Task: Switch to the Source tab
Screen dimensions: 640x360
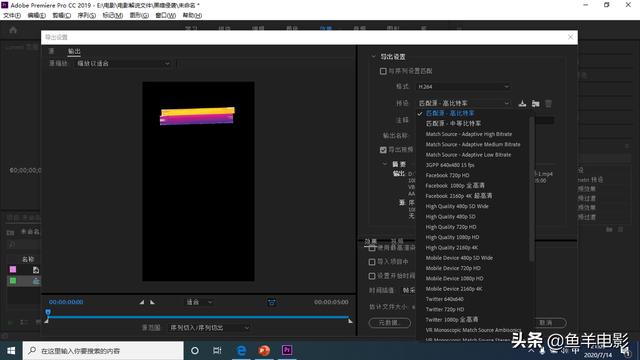Action: click(51, 51)
